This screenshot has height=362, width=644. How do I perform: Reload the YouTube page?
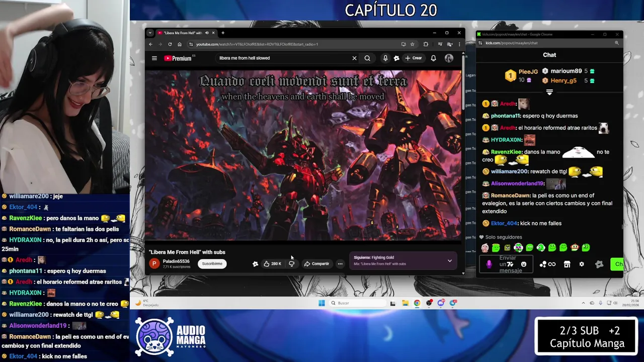pos(170,44)
